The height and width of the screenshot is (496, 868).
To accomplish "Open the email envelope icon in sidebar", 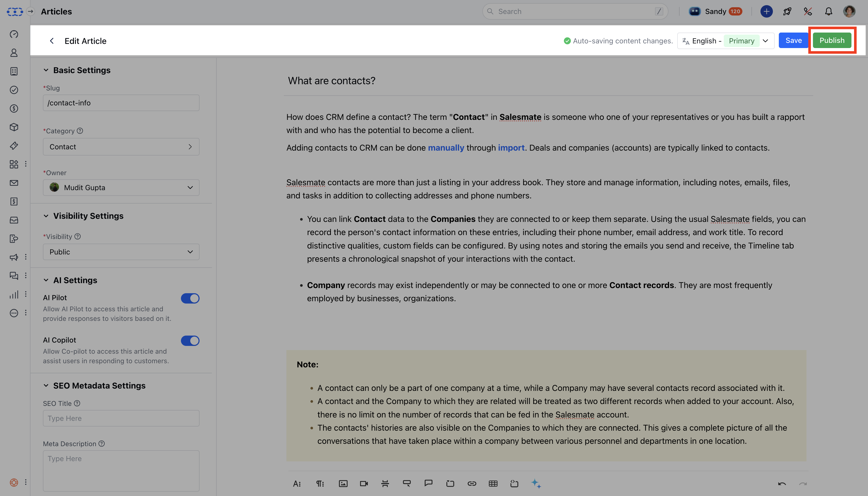I will point(14,183).
